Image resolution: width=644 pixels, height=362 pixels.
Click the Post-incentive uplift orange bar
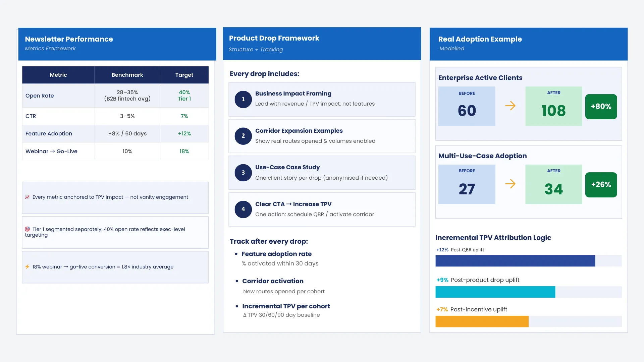click(482, 321)
